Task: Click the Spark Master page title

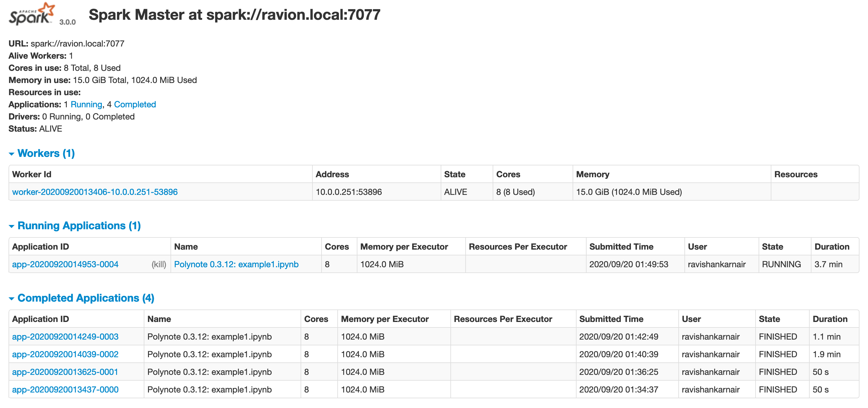Action: coord(235,15)
